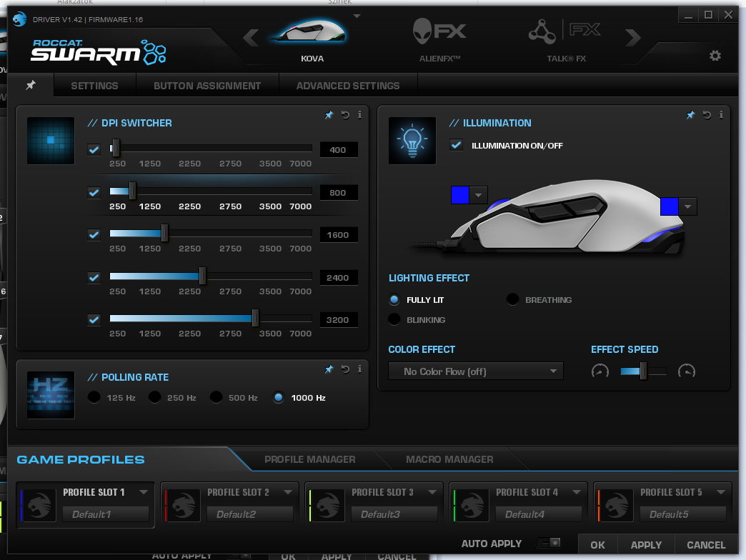Open the gear settings icon in header
746x560 pixels.
715,56
